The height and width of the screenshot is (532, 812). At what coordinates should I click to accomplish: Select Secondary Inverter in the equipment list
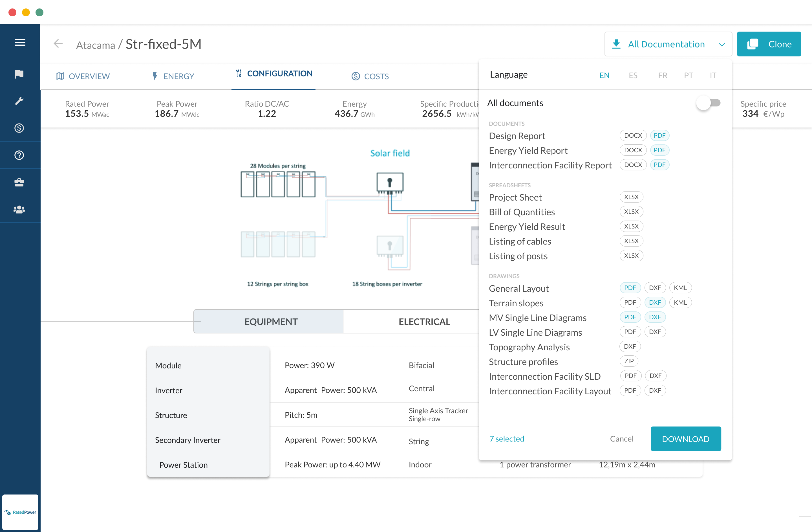click(x=188, y=440)
